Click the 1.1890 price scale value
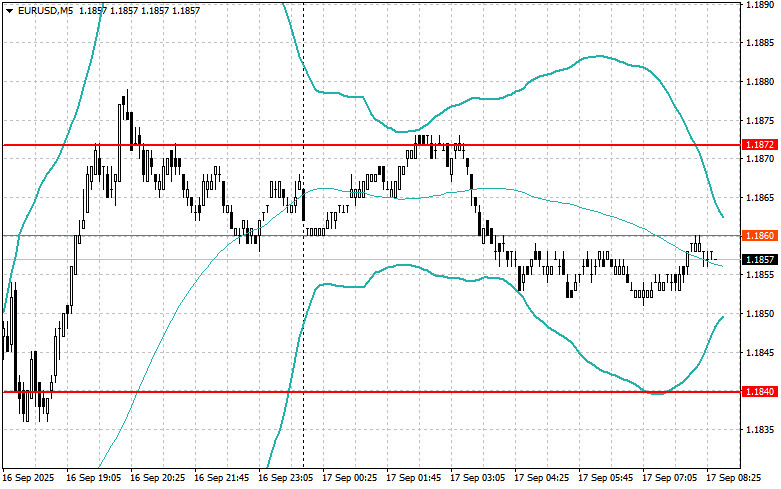781x489 pixels. tap(760, 4)
